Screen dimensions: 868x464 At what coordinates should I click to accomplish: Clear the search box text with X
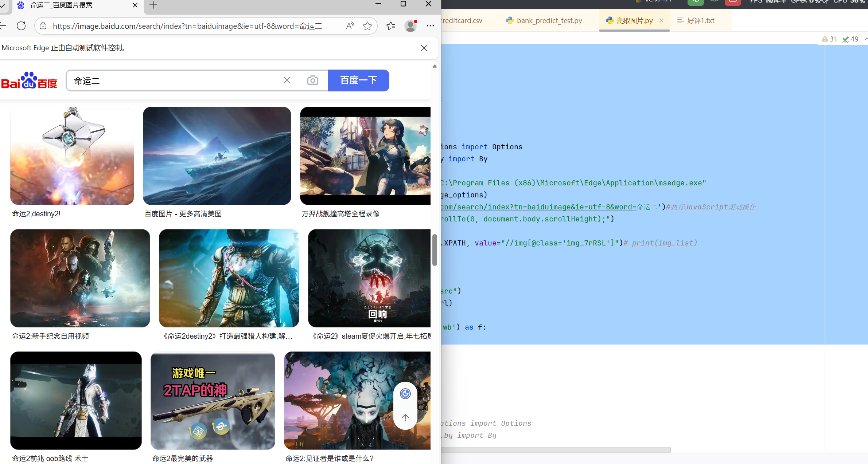point(287,80)
